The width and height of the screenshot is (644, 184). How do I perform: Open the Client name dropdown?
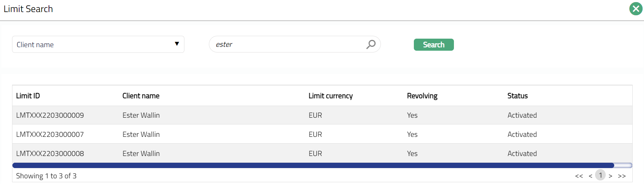click(98, 44)
